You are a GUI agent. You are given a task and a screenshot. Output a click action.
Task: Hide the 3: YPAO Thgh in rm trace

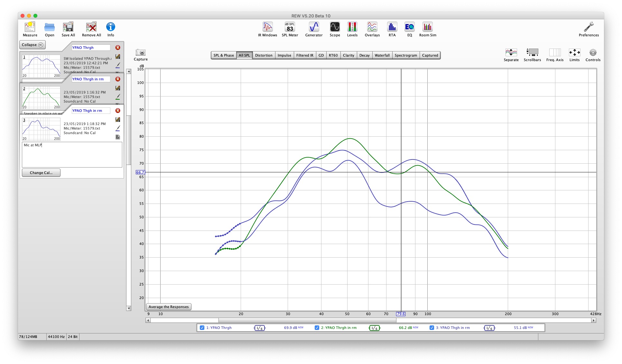click(432, 328)
